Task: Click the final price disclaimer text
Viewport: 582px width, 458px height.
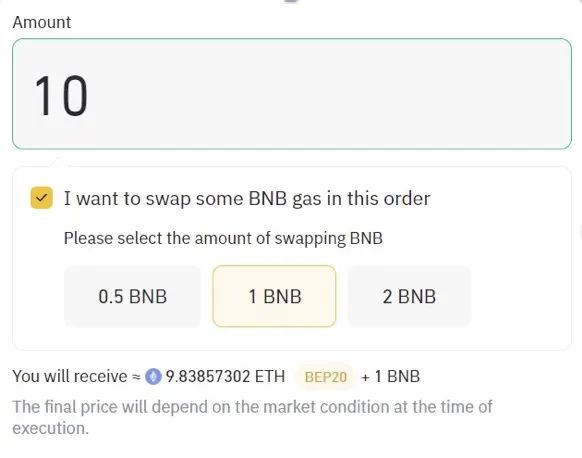Action: [x=252, y=418]
